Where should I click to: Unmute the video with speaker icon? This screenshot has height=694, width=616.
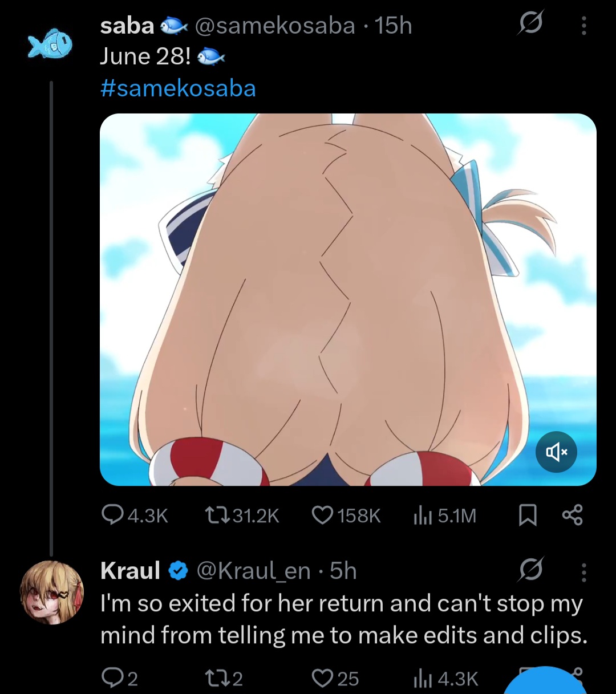(x=556, y=452)
